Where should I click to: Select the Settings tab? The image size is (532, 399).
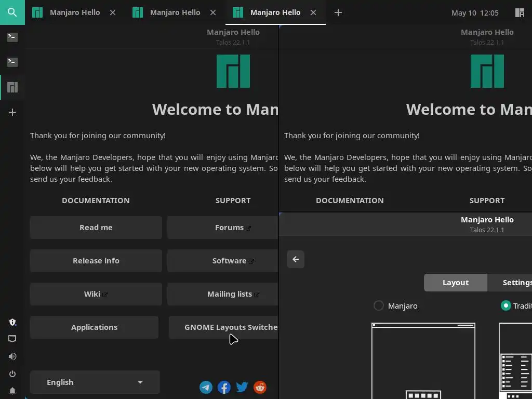click(510, 283)
